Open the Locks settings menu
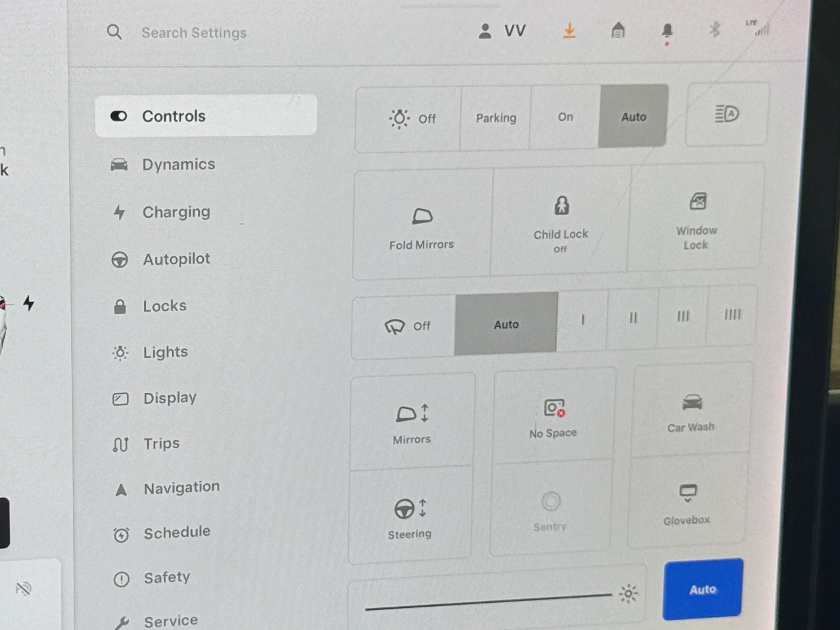This screenshot has height=630, width=840. tap(150, 306)
